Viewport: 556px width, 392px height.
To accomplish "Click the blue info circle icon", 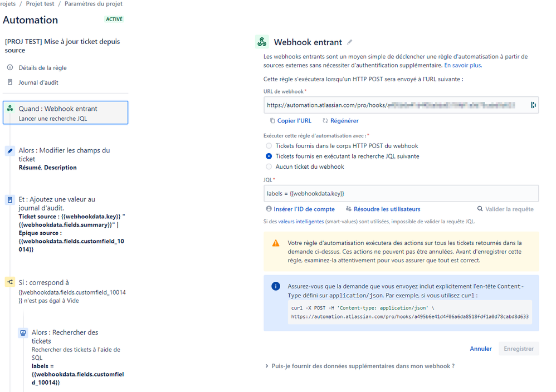I will pos(276,286).
